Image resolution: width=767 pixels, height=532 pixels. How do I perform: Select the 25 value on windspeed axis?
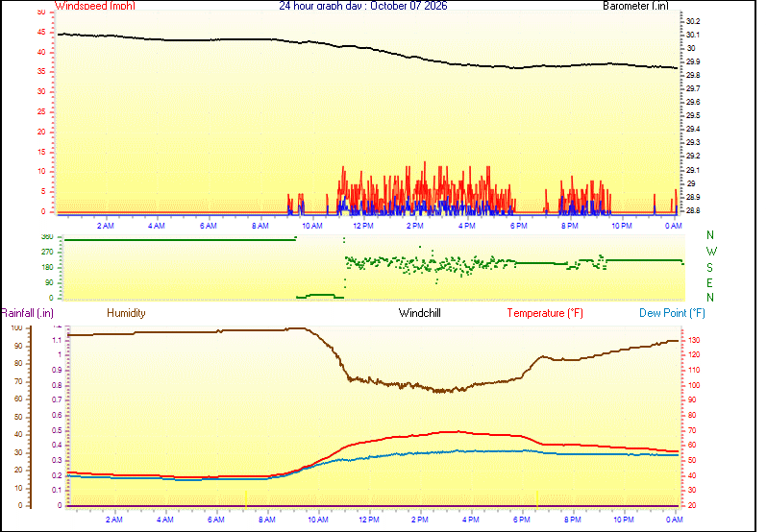pos(41,111)
